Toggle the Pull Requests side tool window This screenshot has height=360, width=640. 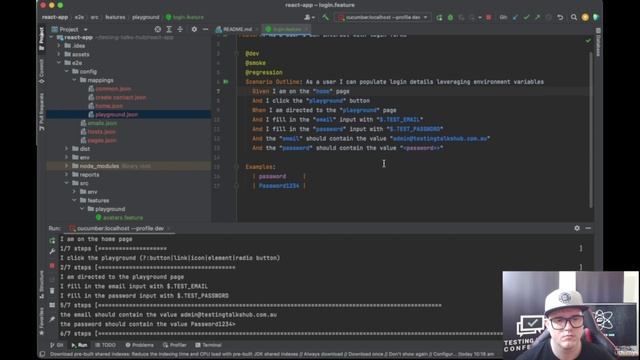tap(42, 112)
